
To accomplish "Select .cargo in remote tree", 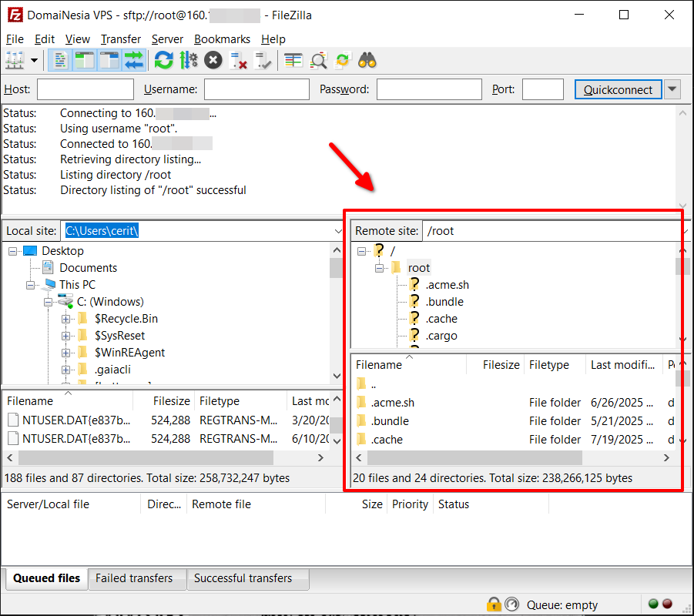I will coord(441,336).
